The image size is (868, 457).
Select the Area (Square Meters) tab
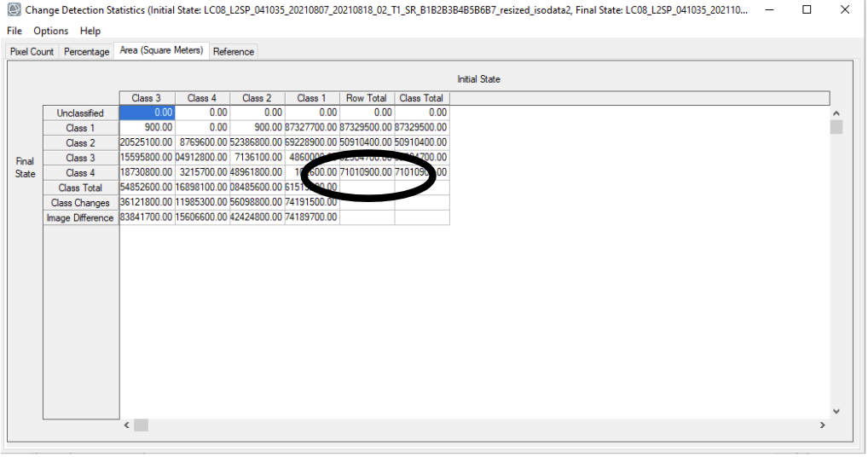tap(161, 51)
